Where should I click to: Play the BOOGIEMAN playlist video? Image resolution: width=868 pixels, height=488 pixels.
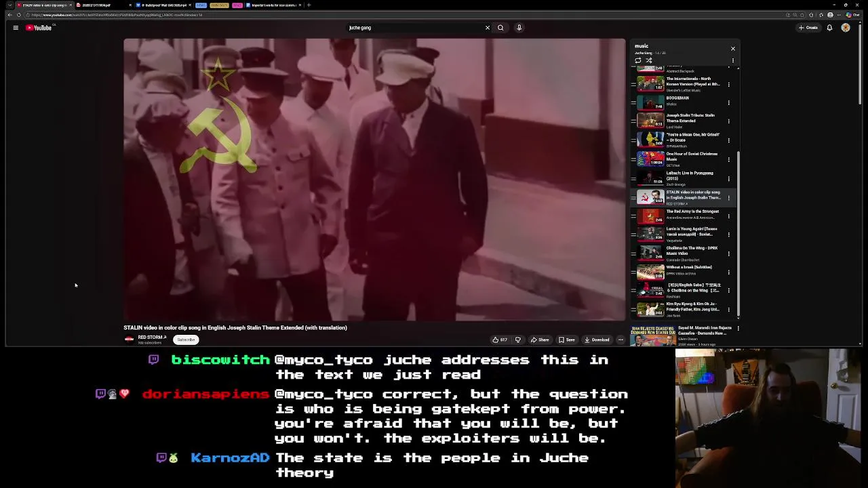(x=650, y=103)
